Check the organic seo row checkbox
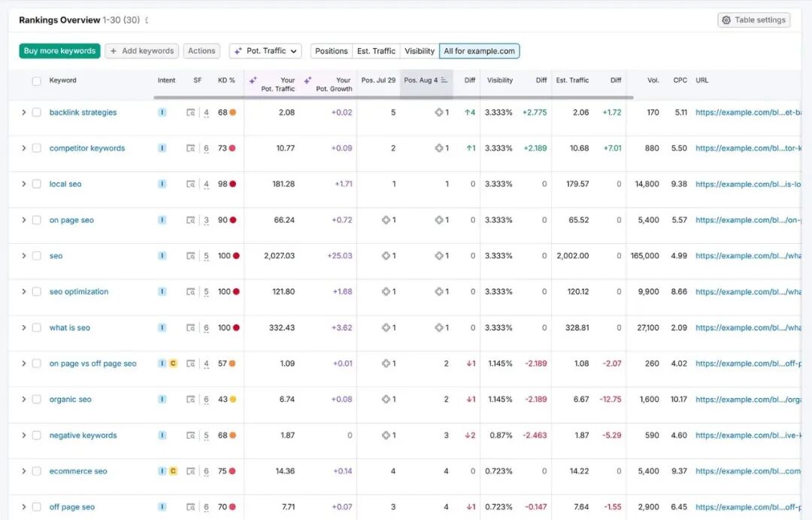 pyautogui.click(x=36, y=399)
